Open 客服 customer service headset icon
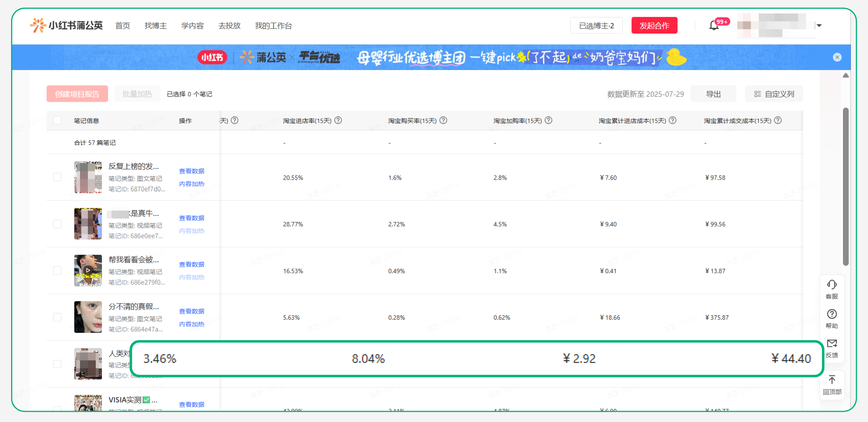868x422 pixels. tap(831, 285)
